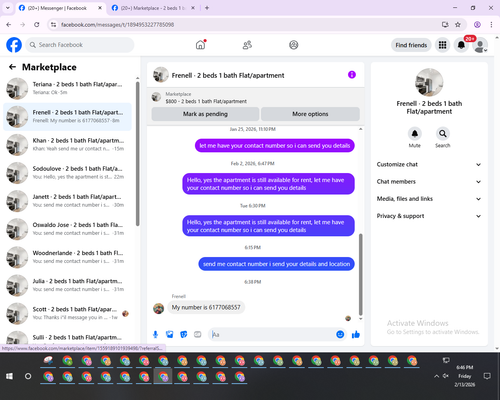Bookmark this page with star icon
Screen dimensions: 500x400
coord(458,24)
